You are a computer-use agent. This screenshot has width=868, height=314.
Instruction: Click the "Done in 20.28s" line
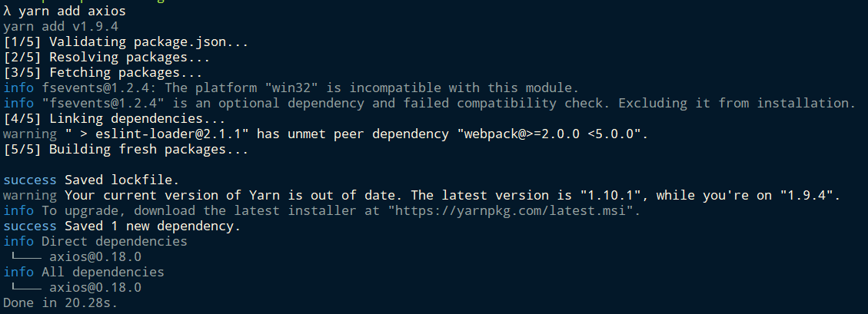[60, 303]
